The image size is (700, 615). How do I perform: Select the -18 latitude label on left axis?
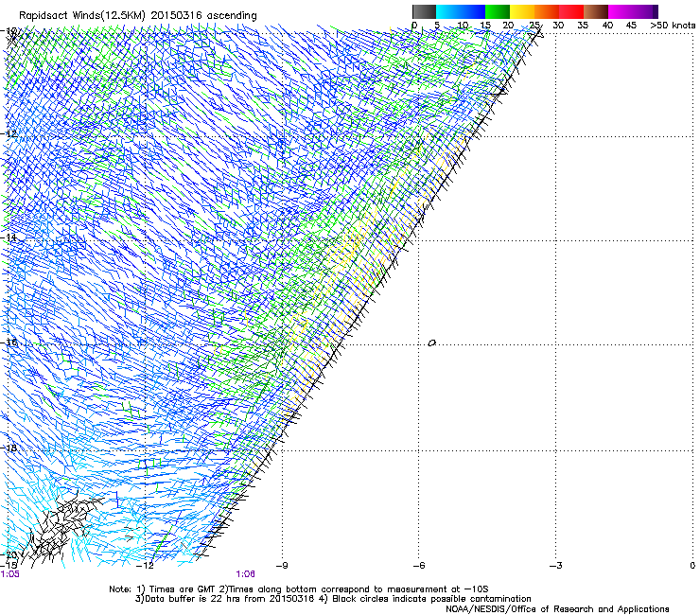9,448
